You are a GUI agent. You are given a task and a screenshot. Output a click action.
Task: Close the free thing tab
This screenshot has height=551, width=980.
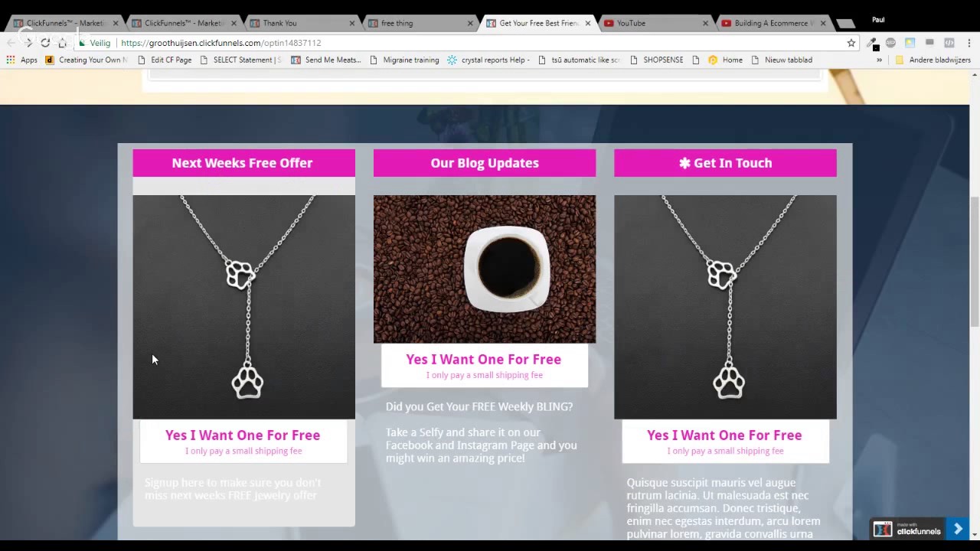[469, 23]
